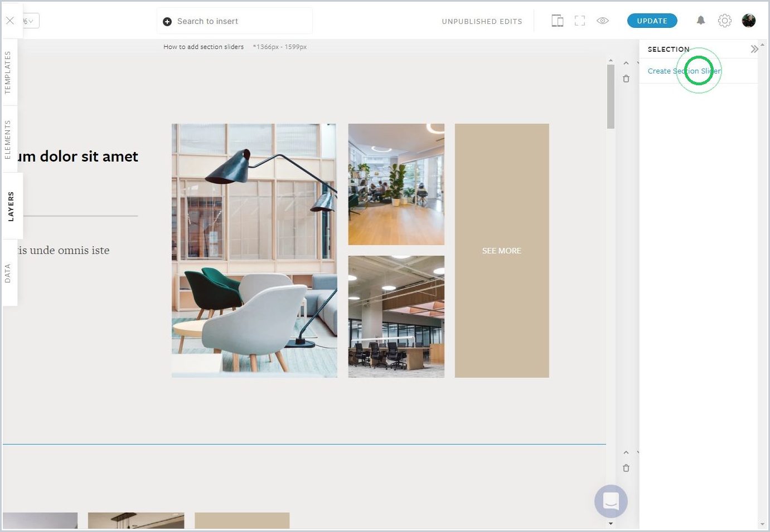Open the Data side tab
This screenshot has width=770, height=532.
[x=8, y=273]
